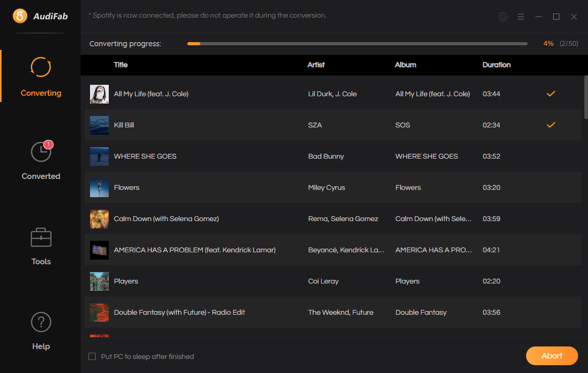Click album art for Kill Bill

pyautogui.click(x=99, y=125)
